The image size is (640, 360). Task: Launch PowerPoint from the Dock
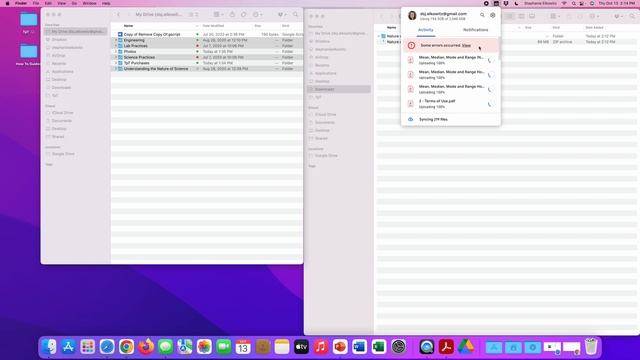point(340,347)
